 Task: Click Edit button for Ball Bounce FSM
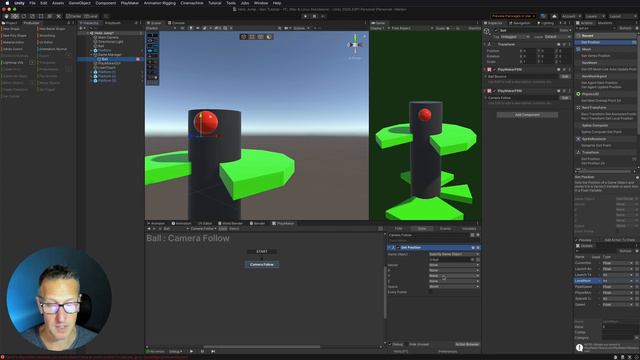pyautogui.click(x=565, y=76)
